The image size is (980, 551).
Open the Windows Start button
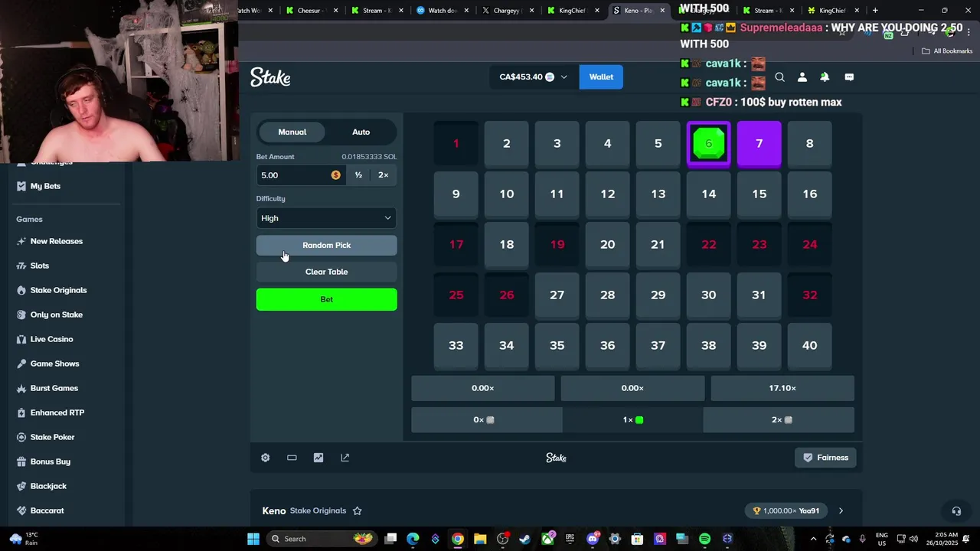coord(253,539)
